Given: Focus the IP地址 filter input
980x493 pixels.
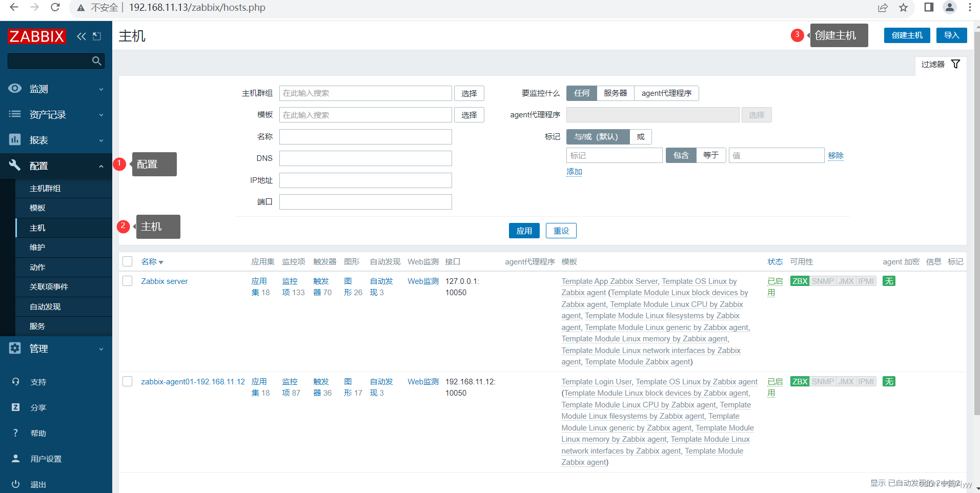Looking at the screenshot, I should (x=365, y=180).
